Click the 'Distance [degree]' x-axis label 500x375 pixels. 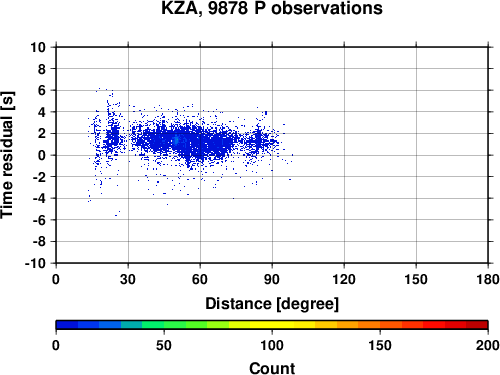point(272,304)
